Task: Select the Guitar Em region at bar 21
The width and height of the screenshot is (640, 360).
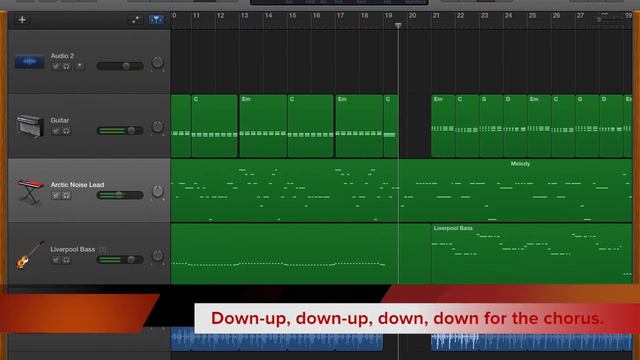Action: (443, 126)
